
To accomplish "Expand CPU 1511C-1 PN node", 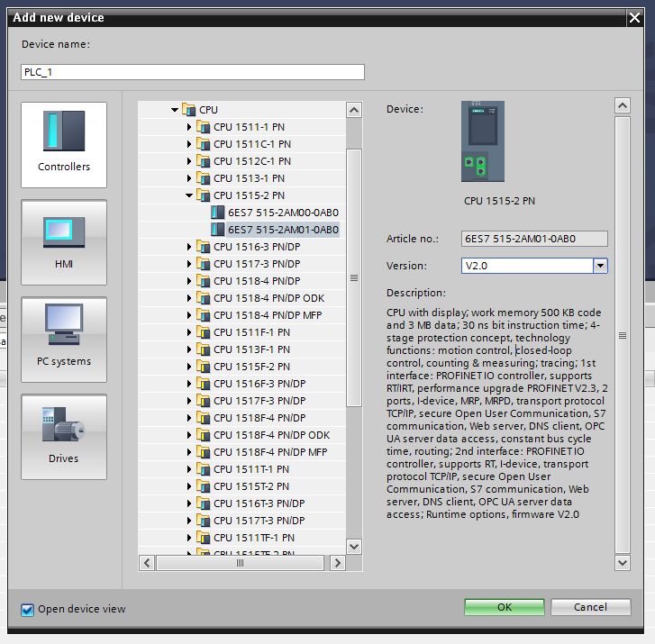I will (189, 144).
